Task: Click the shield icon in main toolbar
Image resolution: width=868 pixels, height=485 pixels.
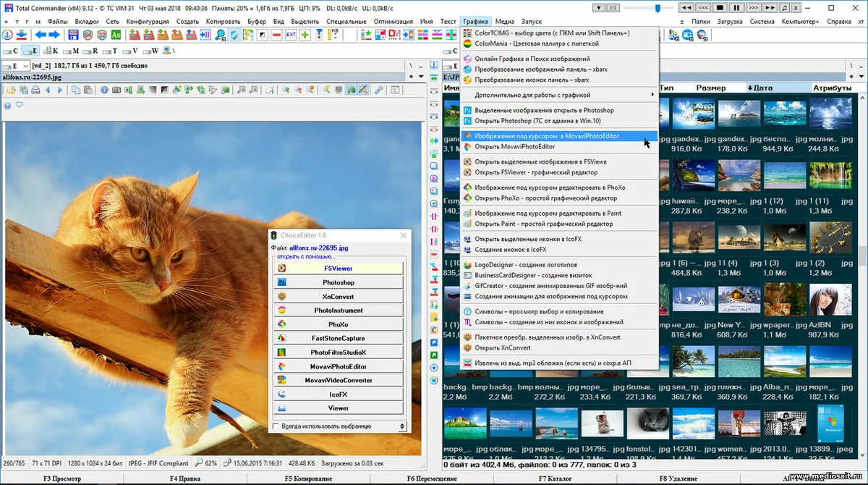Action: point(235,34)
